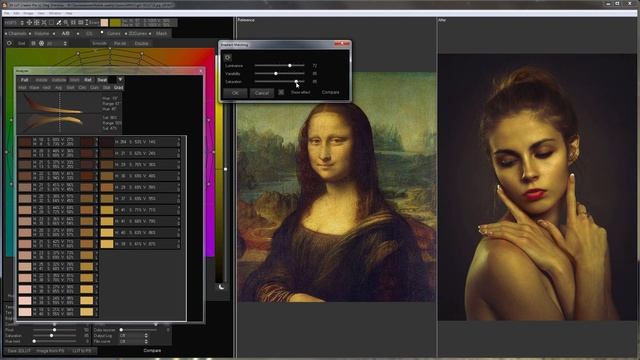The width and height of the screenshot is (640, 360).
Task: Select the zoom magnifier tool in top toolbar
Action: pyautogui.click(x=66, y=22)
